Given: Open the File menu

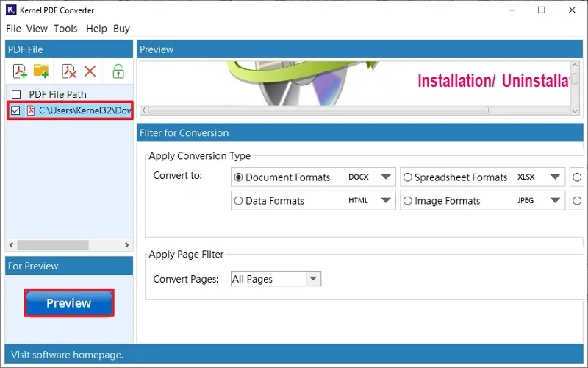Looking at the screenshot, I should 13,29.
